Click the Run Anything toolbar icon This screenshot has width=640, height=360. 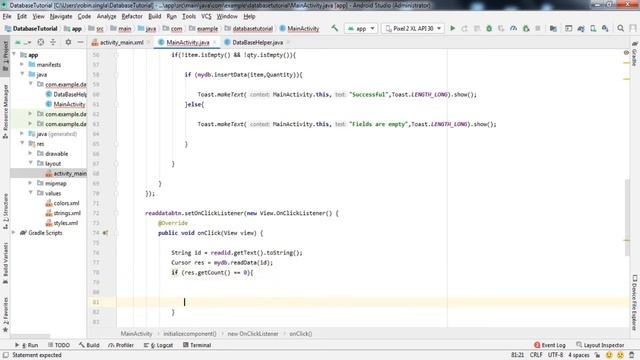pos(569,28)
